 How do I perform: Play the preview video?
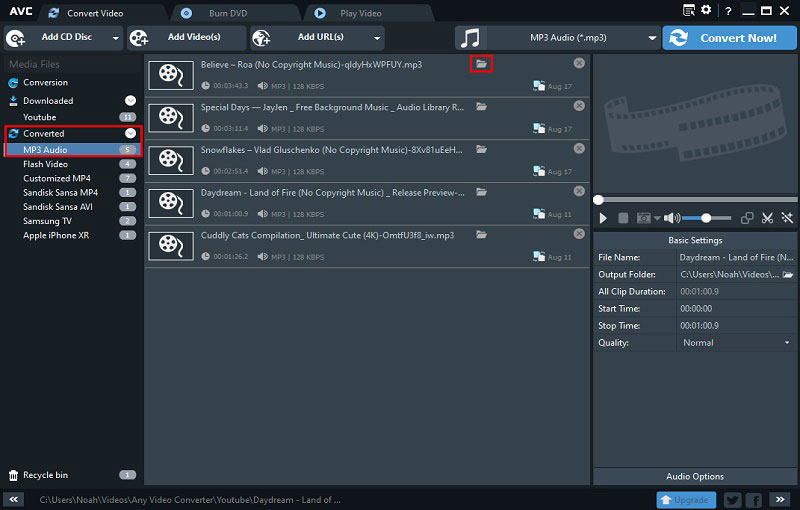[603, 218]
